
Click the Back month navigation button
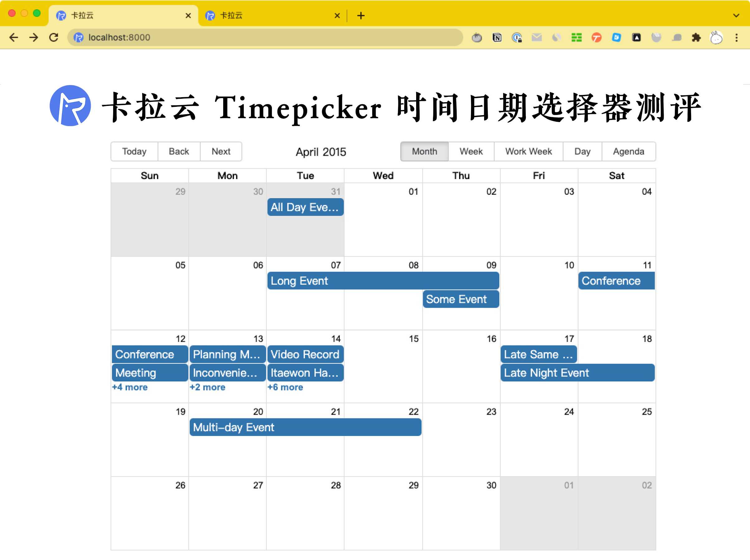[x=178, y=151]
